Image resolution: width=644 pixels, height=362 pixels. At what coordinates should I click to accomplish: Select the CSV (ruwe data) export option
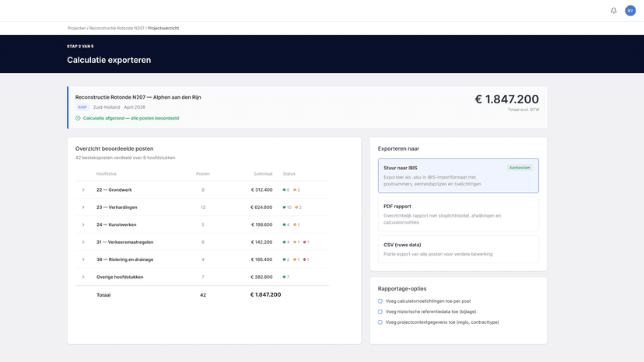(x=458, y=249)
